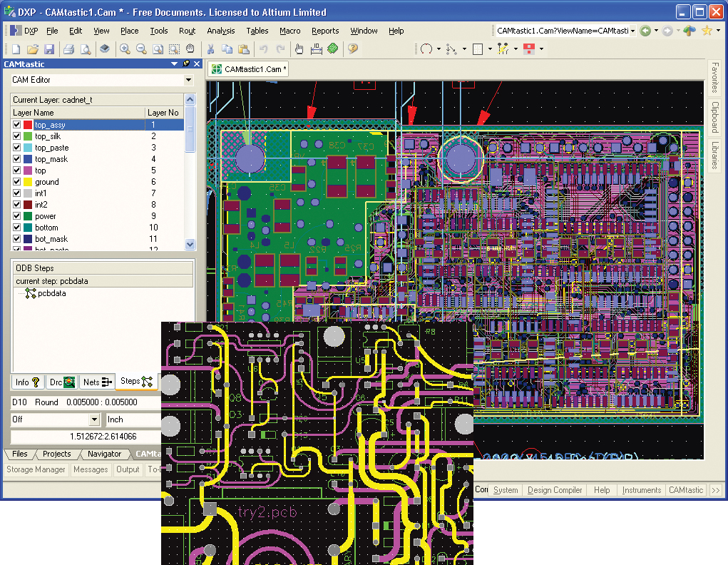Click the red top_assy color swatch

tap(28, 125)
